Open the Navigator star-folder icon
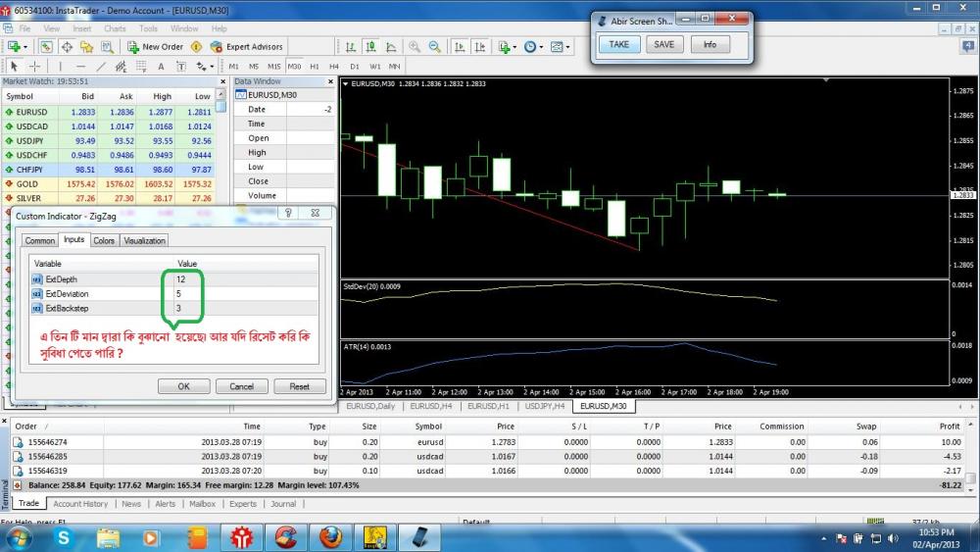The image size is (980, 552). click(87, 47)
